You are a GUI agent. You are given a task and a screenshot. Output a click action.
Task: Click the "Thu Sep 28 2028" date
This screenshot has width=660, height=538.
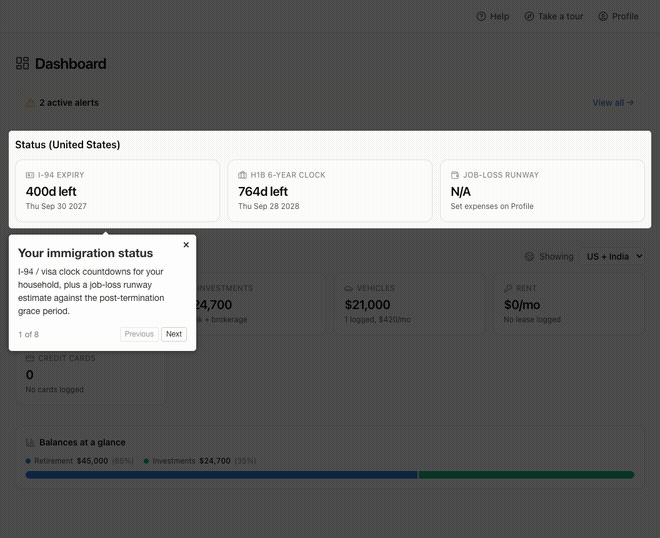pyautogui.click(x=269, y=206)
